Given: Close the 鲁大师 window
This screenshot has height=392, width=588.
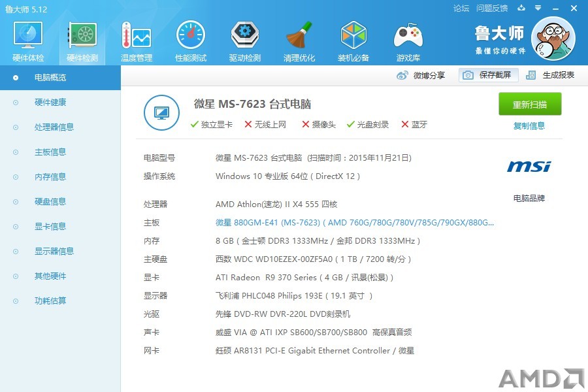Looking at the screenshot, I should [574, 8].
